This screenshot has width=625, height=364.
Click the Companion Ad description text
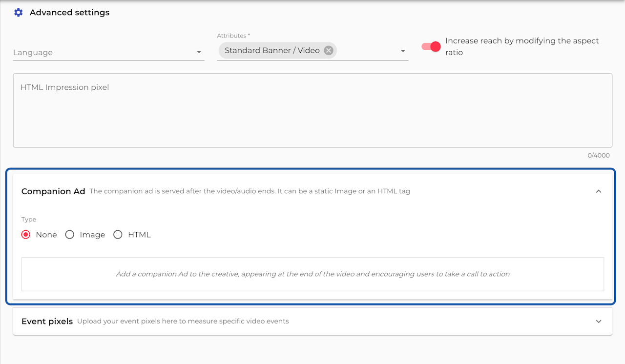[250, 191]
